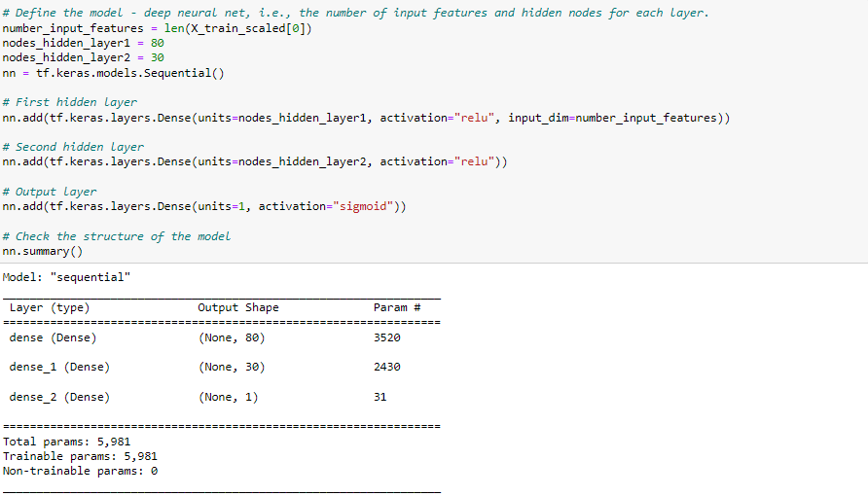This screenshot has height=496, width=868.
Task: Click the value 30 of nodes_hidden_layer2
Action: pos(158,57)
